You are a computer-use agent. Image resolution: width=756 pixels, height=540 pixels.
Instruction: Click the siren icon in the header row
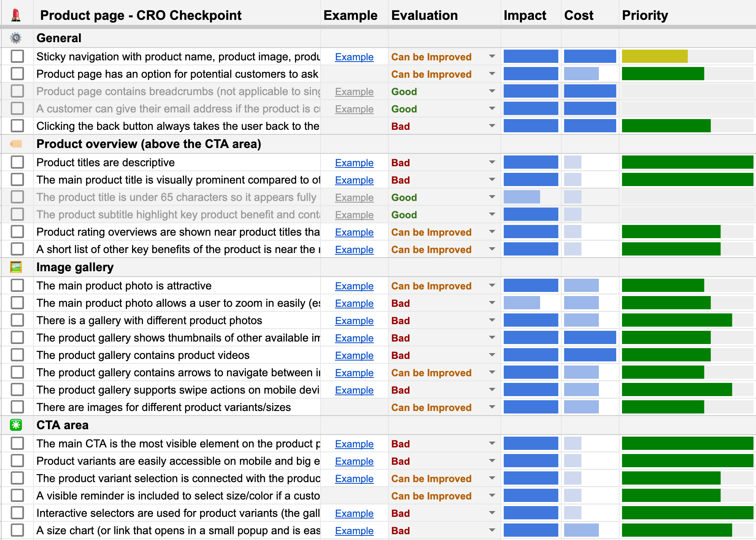16,15
